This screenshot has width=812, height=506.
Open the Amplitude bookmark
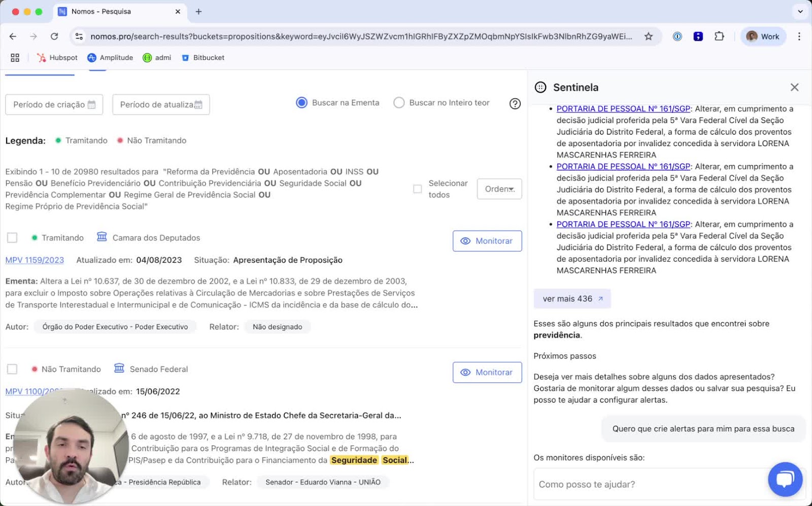click(110, 58)
